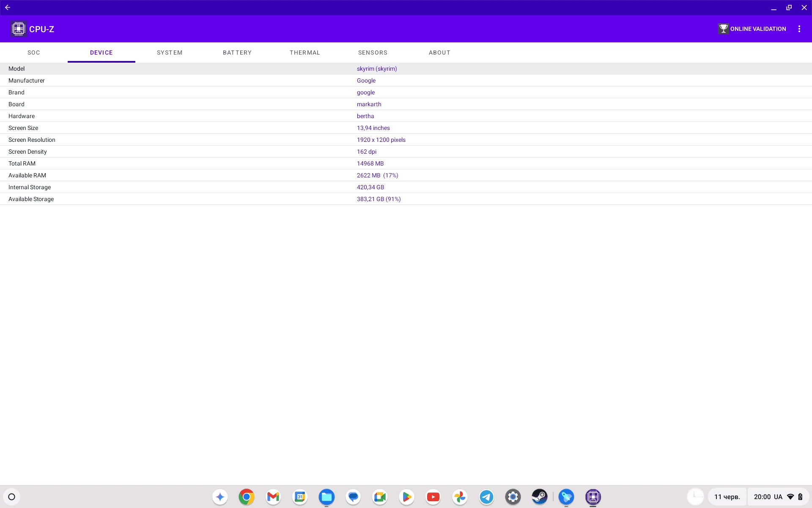812x508 pixels.
Task: Click the faint clock circle beside the date
Action: (695, 497)
